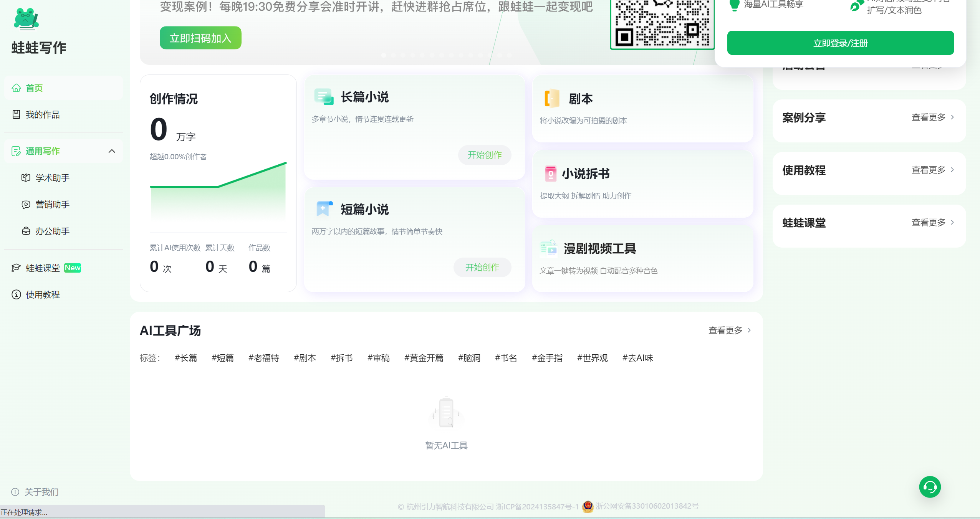This screenshot has width=980, height=519.
Task: Click the 剧本 script icon
Action: (x=552, y=98)
